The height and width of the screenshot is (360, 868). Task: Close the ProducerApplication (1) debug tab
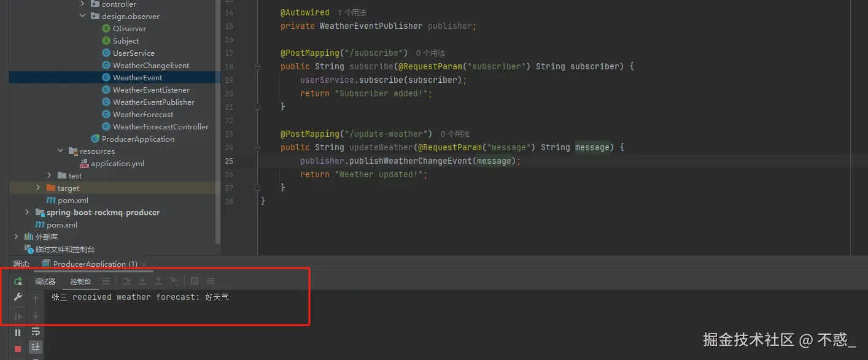[x=145, y=264]
